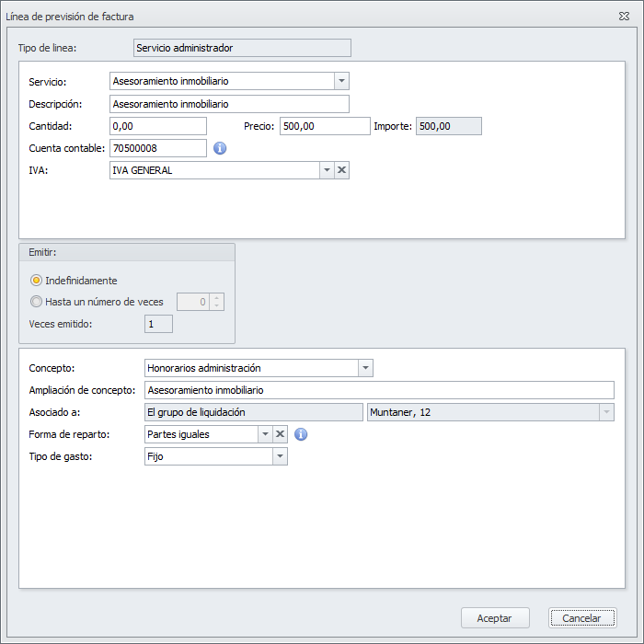Focus the Precio input field
Screen dimensions: 644x644
coord(324,126)
